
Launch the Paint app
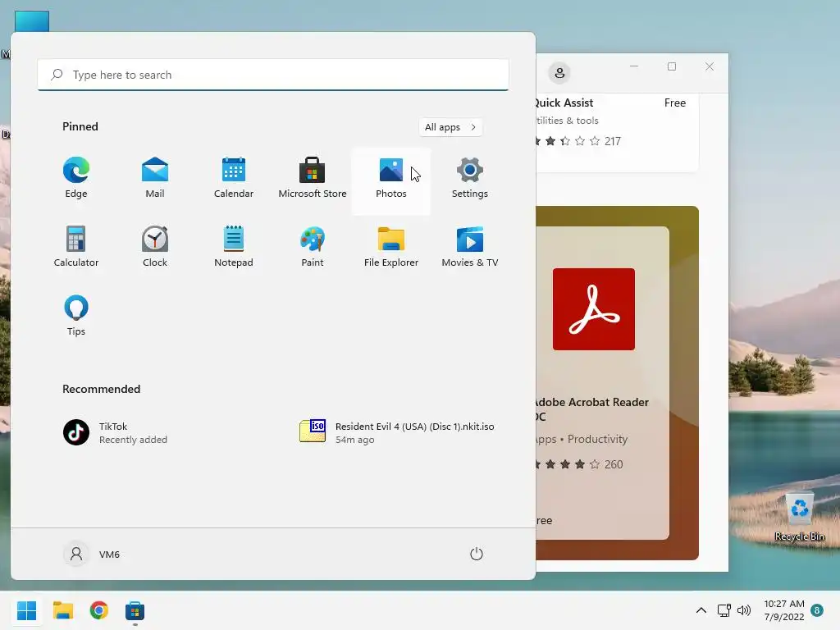click(x=313, y=247)
